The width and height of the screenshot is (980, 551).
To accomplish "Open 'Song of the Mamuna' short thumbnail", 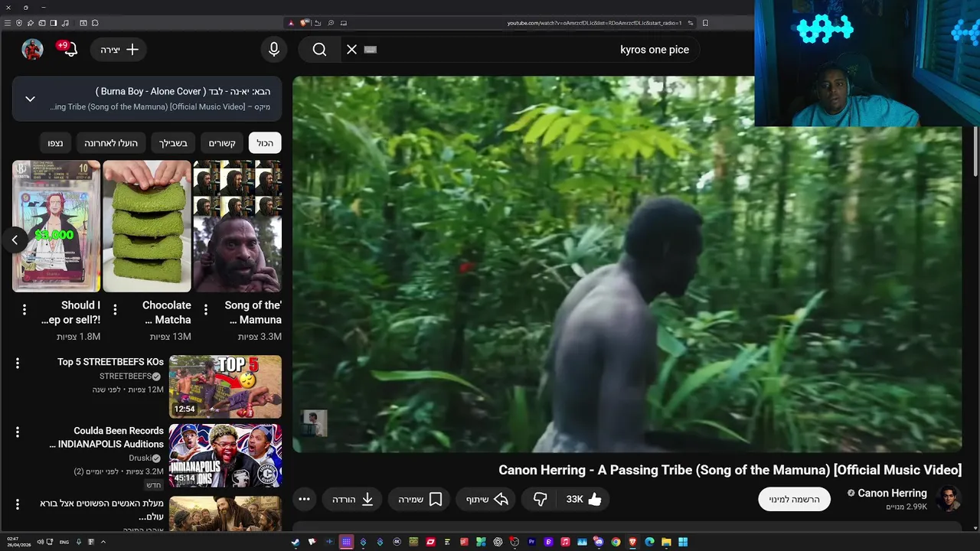I will click(x=237, y=227).
